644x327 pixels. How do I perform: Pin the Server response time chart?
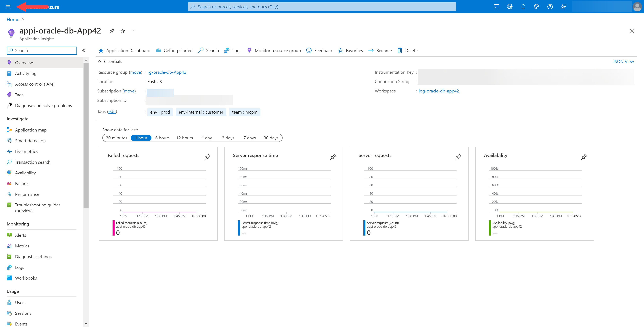click(x=333, y=157)
